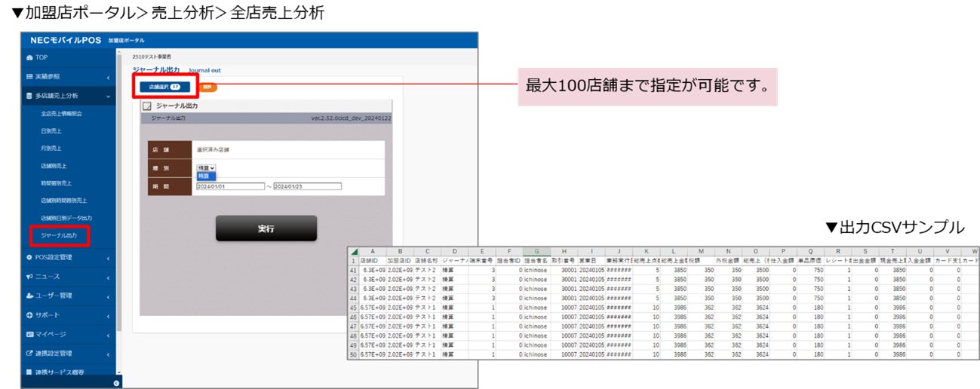Viewport: 980px width, 389px height.
Task: Click the 担当者名 header cell
Action: (536, 260)
